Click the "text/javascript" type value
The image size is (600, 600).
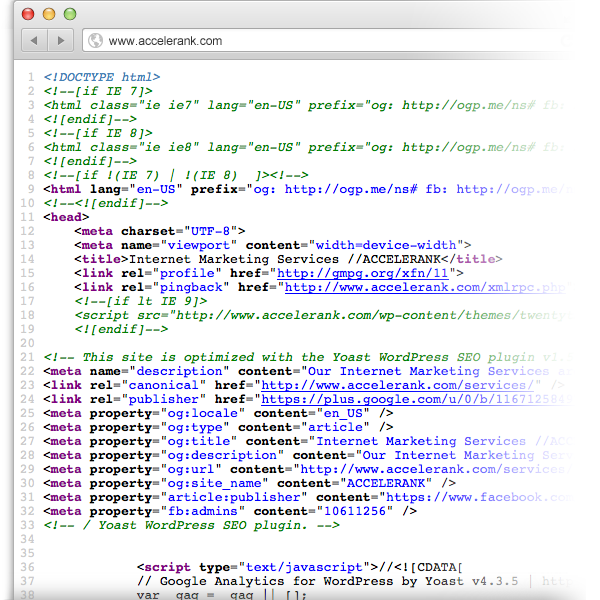pyautogui.click(x=304, y=567)
